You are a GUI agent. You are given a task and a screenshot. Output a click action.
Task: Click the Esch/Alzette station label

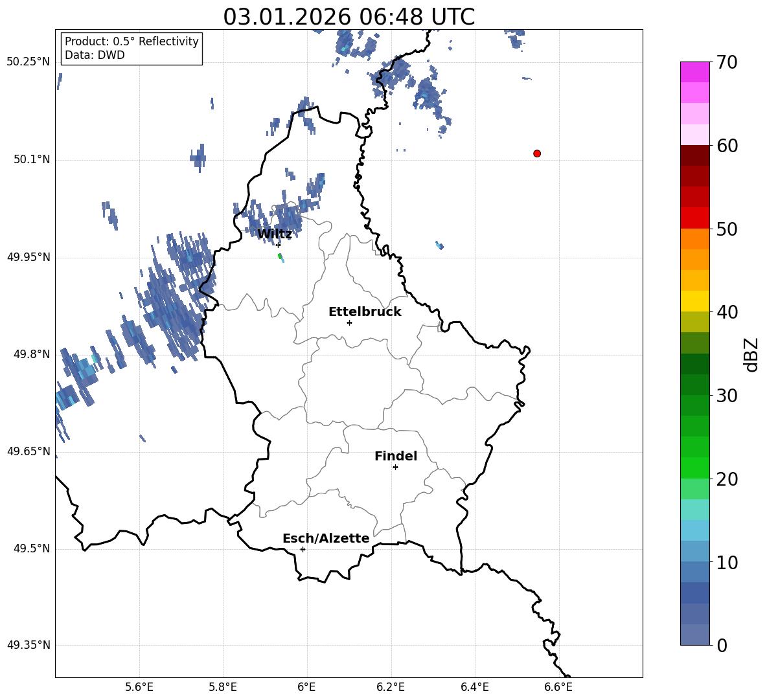pyautogui.click(x=326, y=538)
